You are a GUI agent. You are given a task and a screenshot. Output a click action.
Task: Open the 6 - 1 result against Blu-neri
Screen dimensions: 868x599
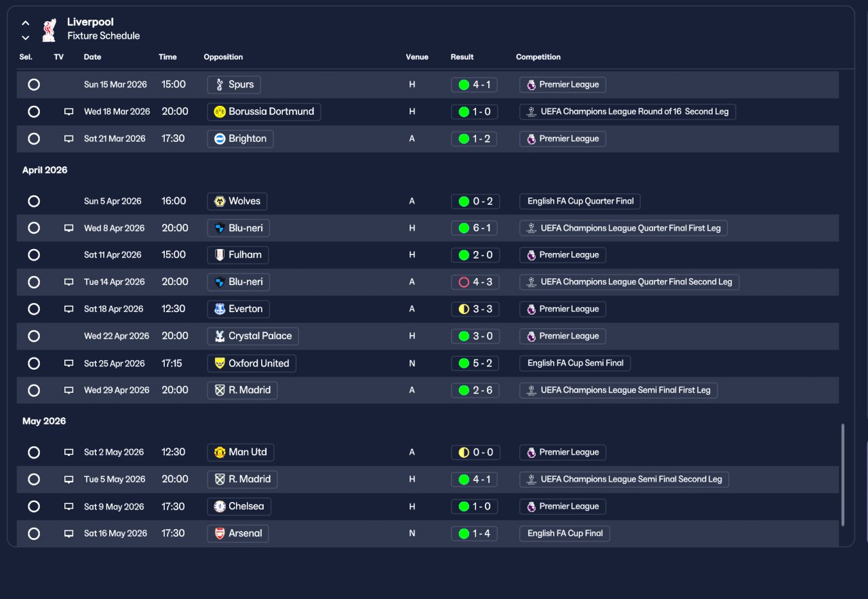point(475,229)
